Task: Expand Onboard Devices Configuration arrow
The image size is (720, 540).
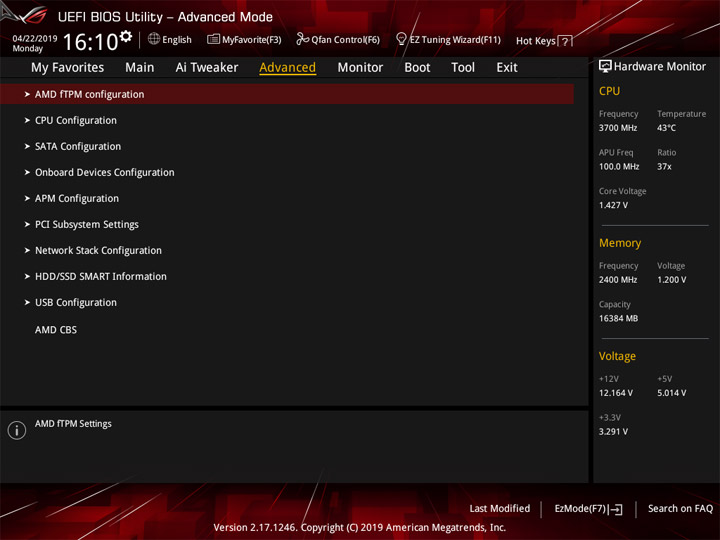Action: coord(27,173)
